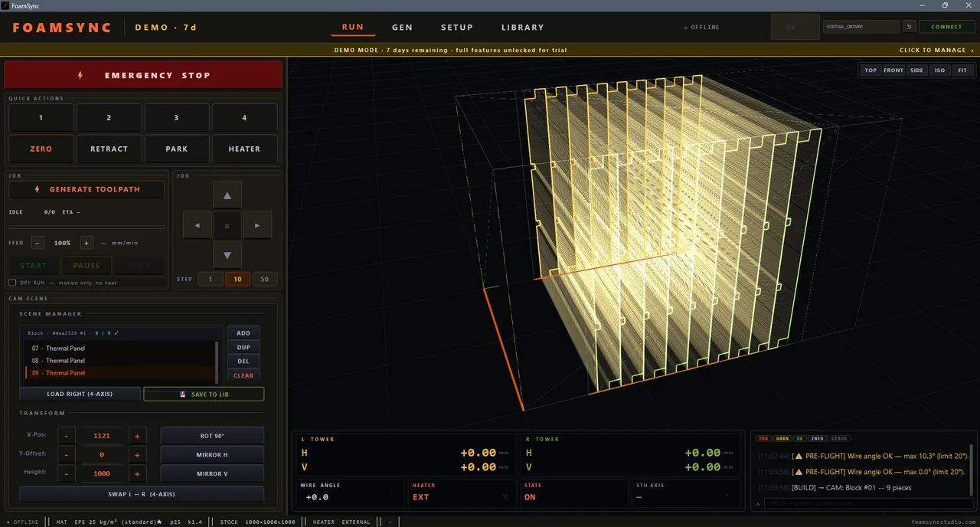The height and width of the screenshot is (527, 980).
Task: Decrease X-Pos with its minus button
Action: tap(67, 436)
